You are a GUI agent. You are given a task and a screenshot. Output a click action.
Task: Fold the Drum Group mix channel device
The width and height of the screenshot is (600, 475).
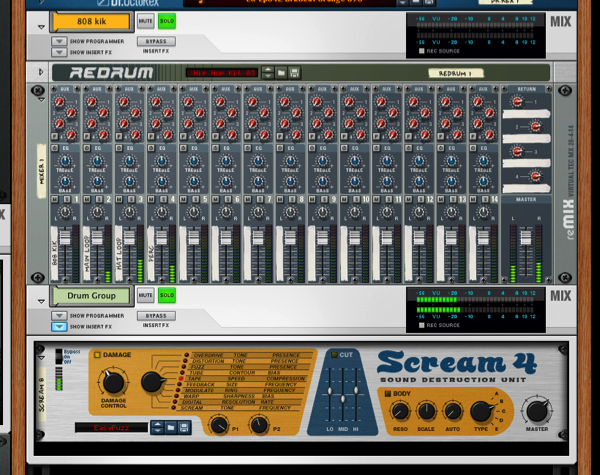41,302
